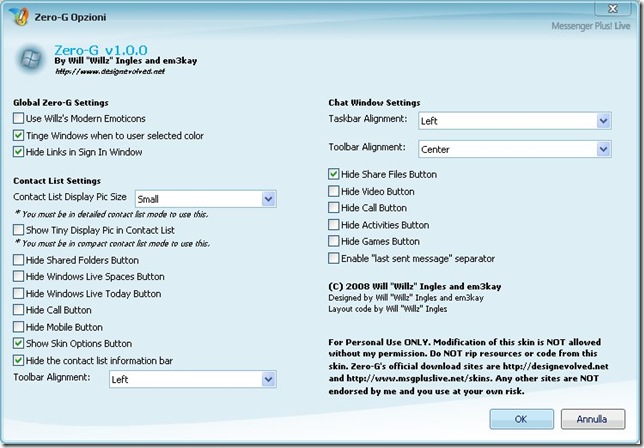The height and width of the screenshot is (448, 644).
Task: Click the Windows logo orb icon
Action: pos(30,59)
